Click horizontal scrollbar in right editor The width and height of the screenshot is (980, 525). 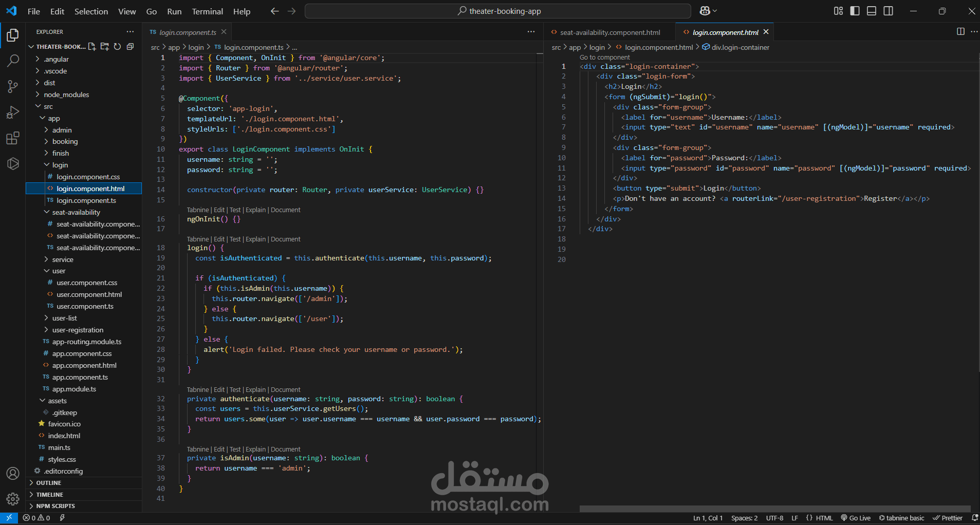774,509
